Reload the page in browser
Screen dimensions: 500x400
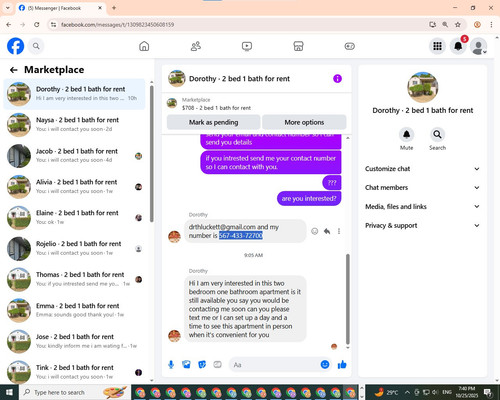click(37, 25)
